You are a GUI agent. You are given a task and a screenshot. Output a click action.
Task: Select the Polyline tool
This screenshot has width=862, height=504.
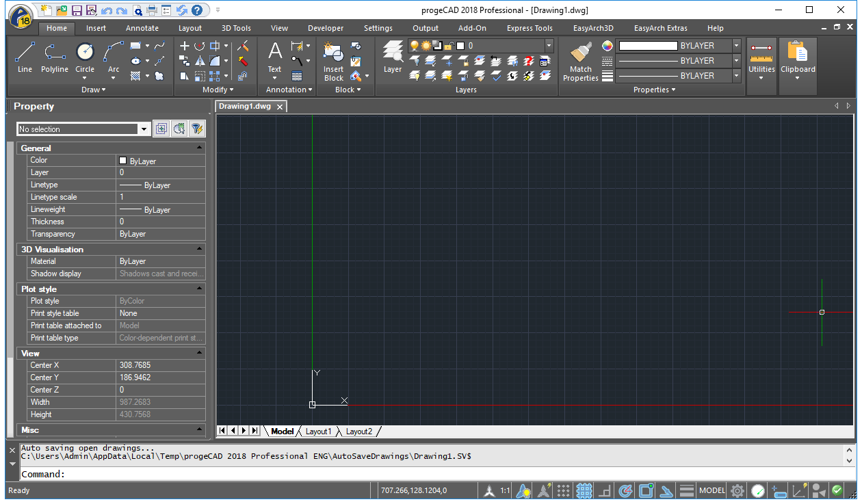54,57
